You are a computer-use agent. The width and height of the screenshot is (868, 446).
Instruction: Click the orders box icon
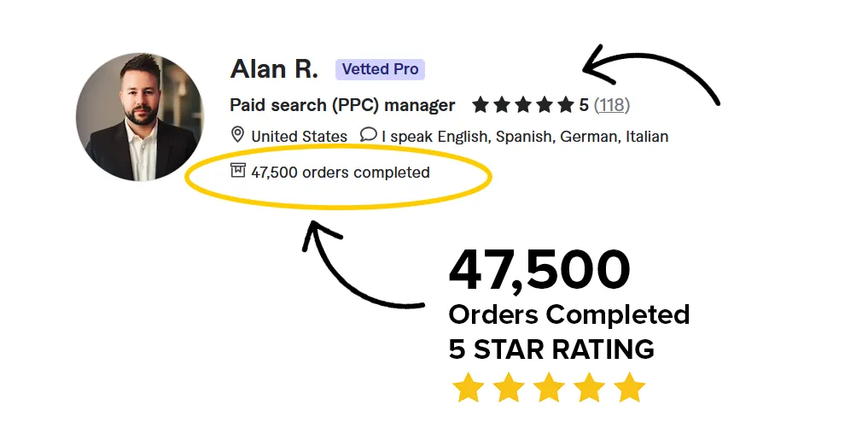(238, 171)
